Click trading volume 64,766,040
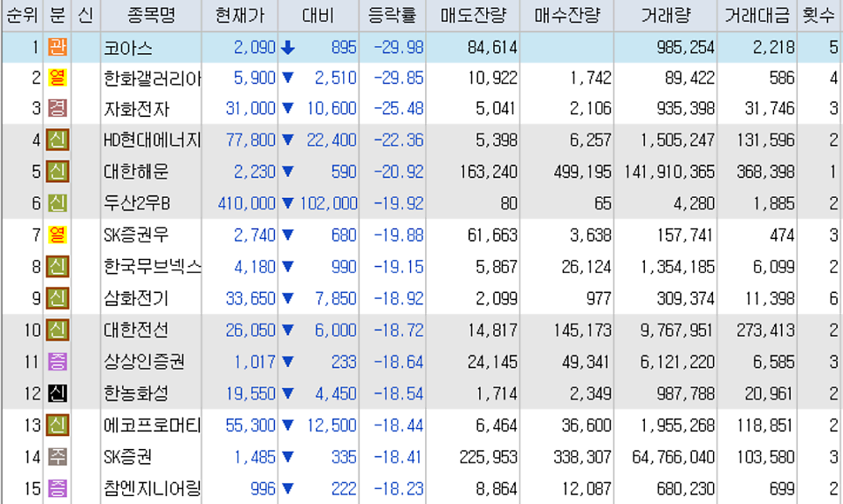This screenshot has width=843, height=504. point(674,457)
